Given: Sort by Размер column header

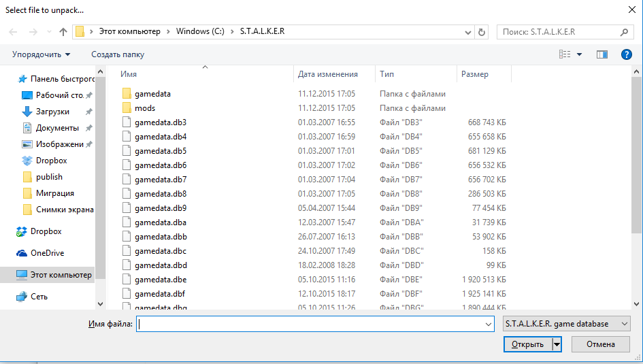Looking at the screenshot, I should click(475, 74).
